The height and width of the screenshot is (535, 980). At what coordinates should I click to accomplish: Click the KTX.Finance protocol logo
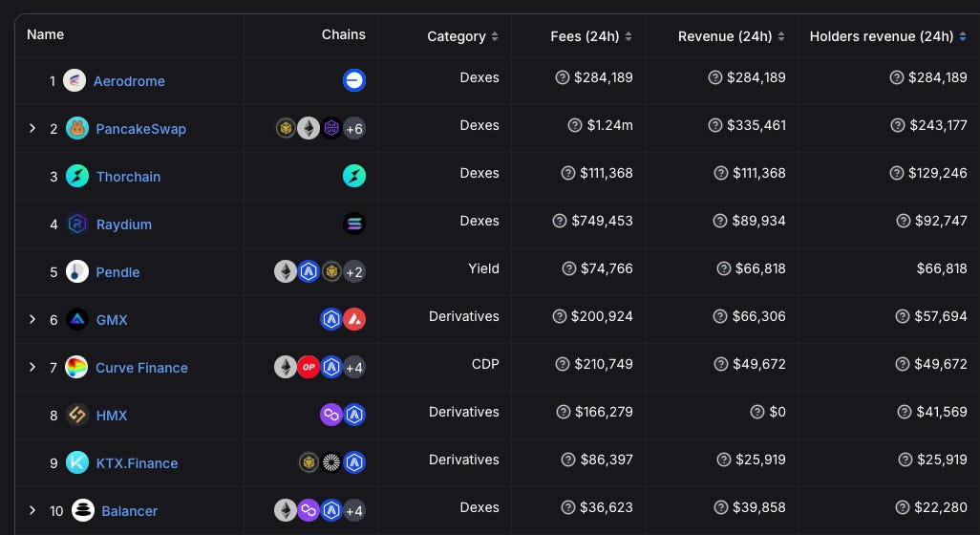77,463
